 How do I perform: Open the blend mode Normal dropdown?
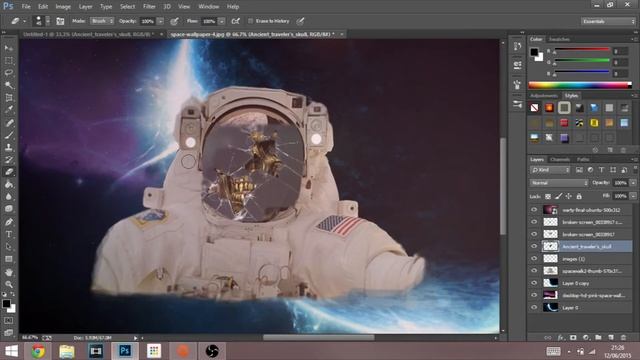[559, 183]
